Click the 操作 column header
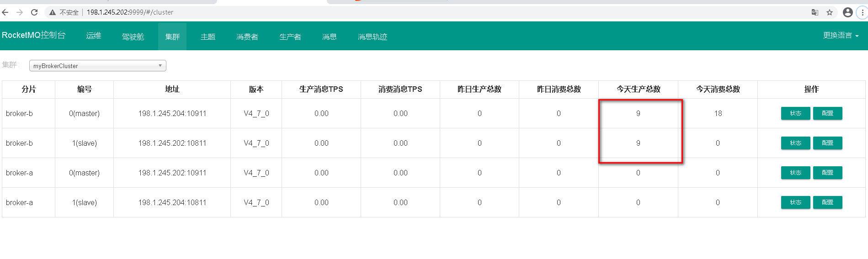This screenshot has height=259, width=868. click(x=812, y=89)
